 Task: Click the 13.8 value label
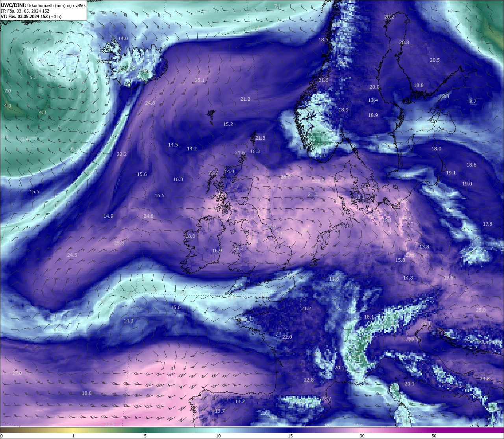[424, 247]
